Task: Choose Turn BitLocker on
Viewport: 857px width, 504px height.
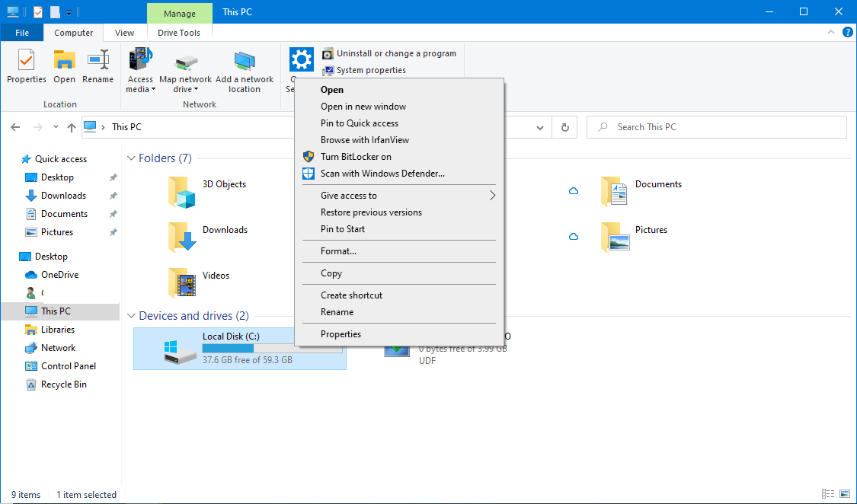Action: pos(399,157)
